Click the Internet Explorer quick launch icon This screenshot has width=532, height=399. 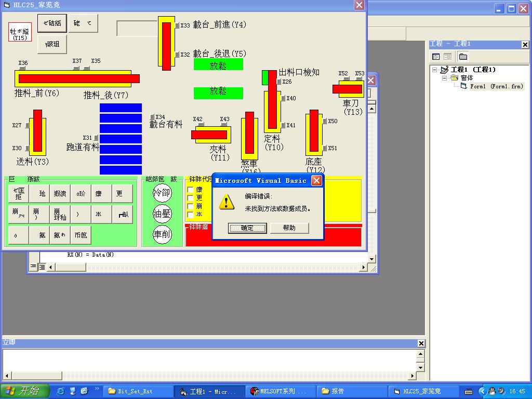[61, 391]
